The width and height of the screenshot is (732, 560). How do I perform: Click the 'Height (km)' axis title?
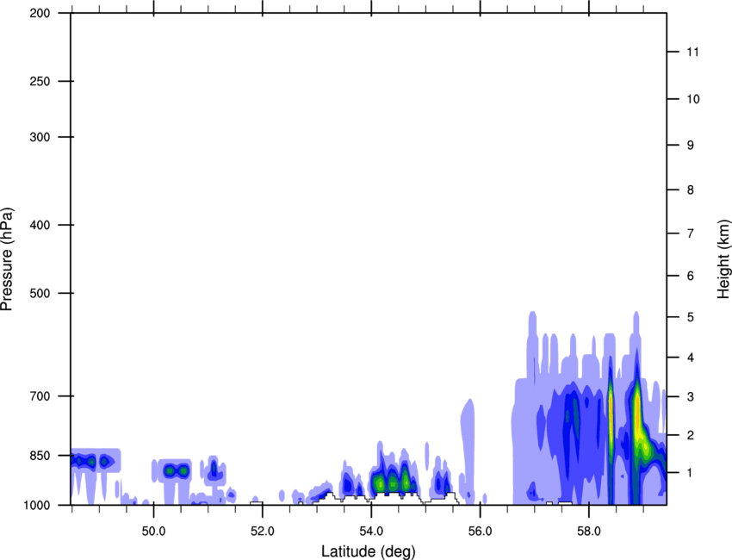tap(723, 258)
